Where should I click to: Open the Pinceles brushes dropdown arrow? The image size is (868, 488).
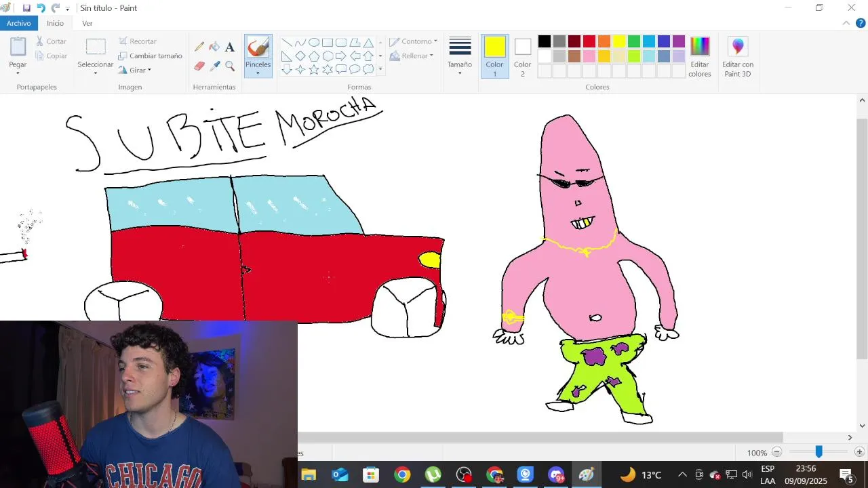coord(258,73)
